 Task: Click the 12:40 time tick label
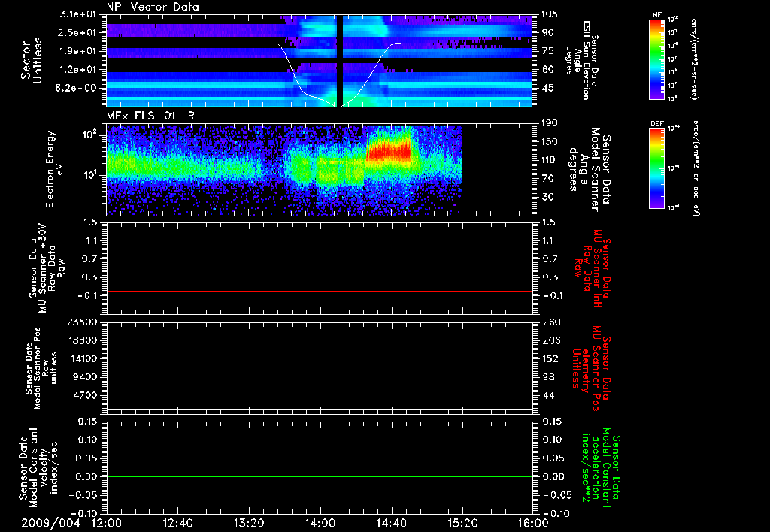177,524
